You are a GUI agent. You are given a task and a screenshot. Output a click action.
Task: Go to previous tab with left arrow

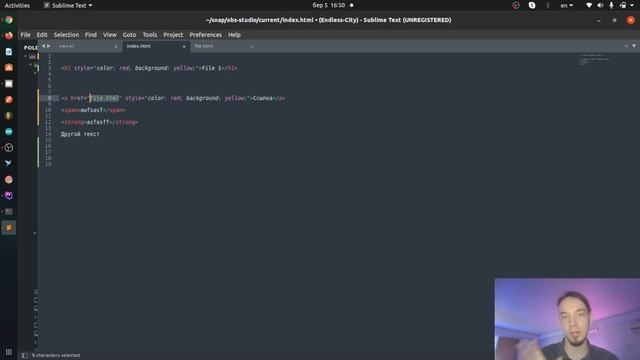[x=43, y=46]
